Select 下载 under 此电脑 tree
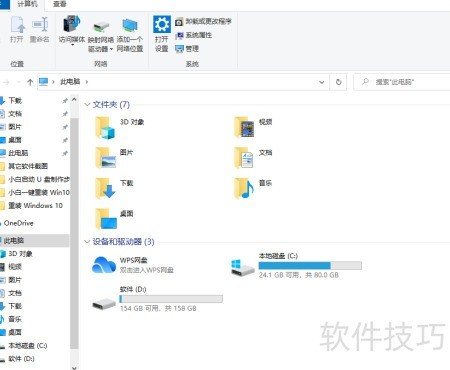The image size is (450, 370). pos(15,306)
